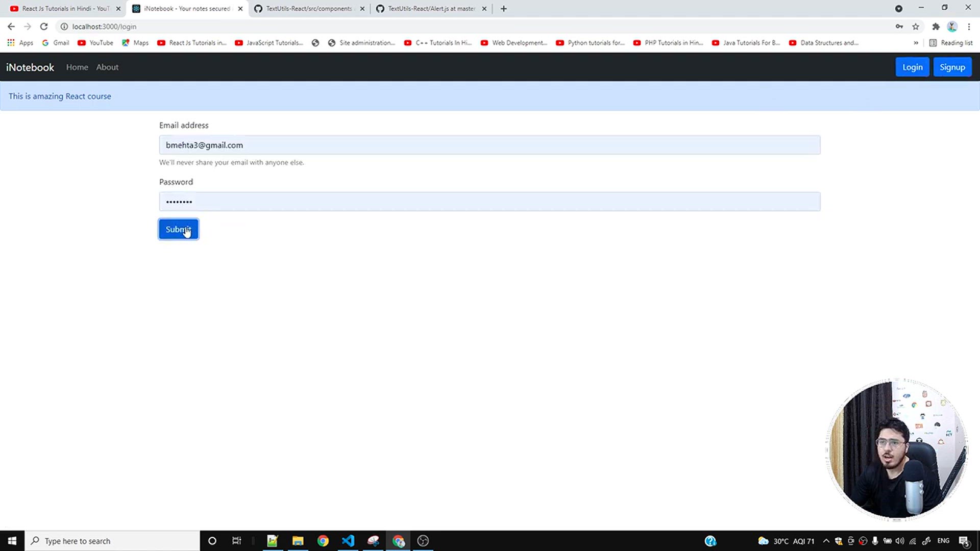Close the iNotebook tab
Viewport: 980px width, 551px height.
click(240, 9)
